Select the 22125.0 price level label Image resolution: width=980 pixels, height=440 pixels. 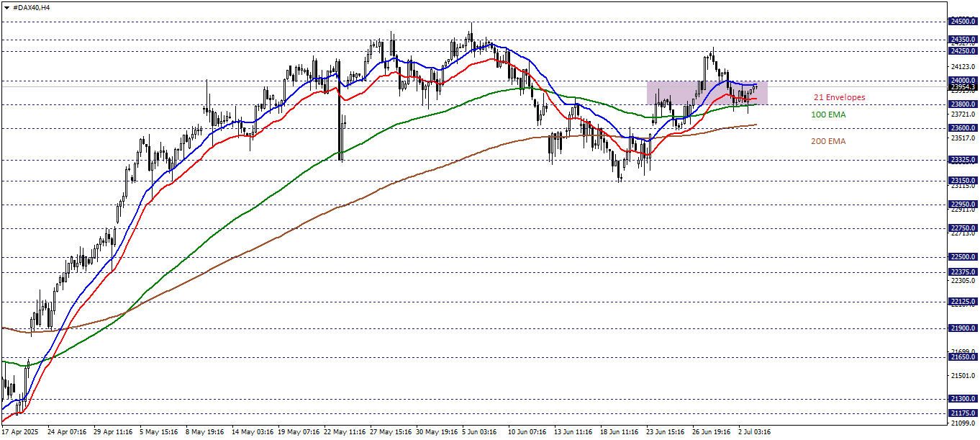click(x=963, y=302)
